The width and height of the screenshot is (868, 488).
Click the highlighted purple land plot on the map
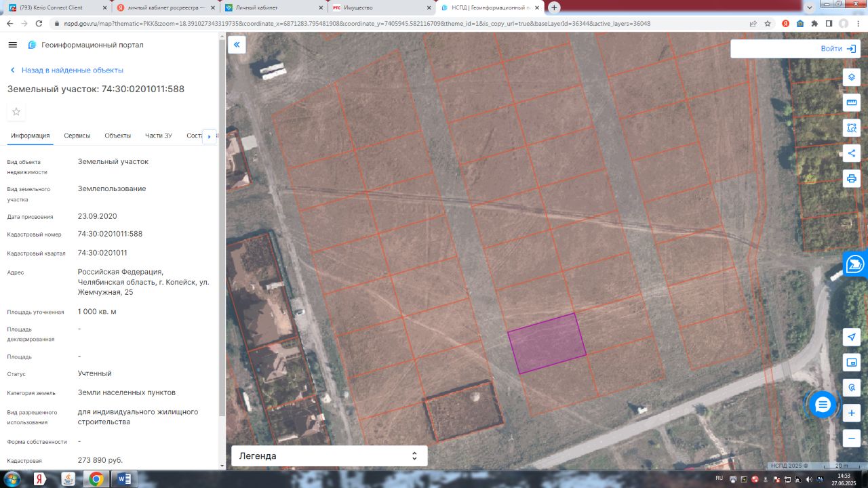coord(547,344)
